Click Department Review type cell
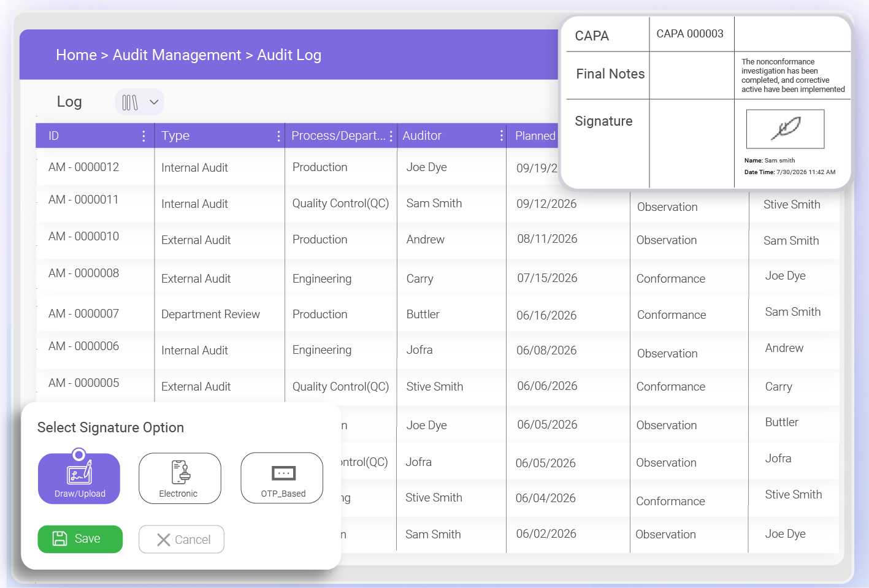869x588 pixels. point(210,315)
